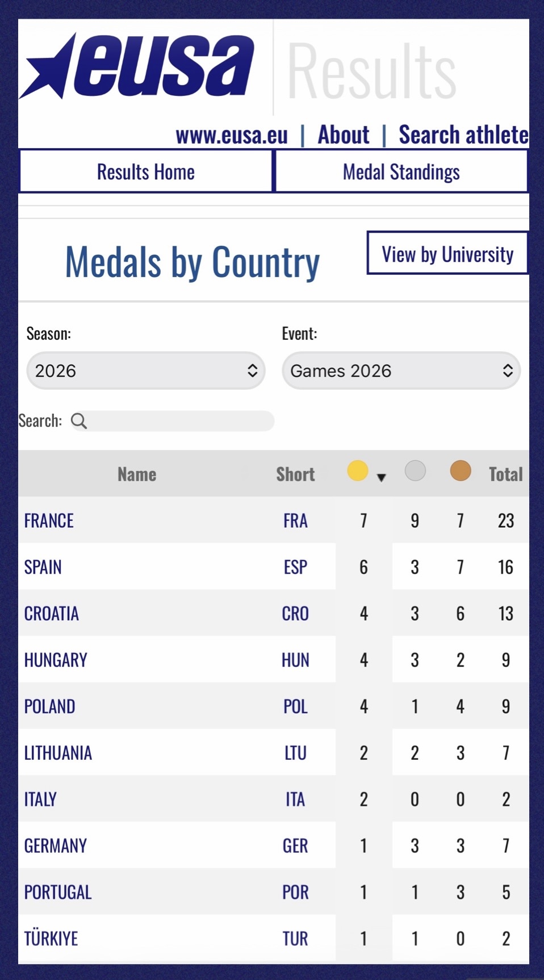Switch to Results Home tab
544x980 pixels.
[x=146, y=171]
